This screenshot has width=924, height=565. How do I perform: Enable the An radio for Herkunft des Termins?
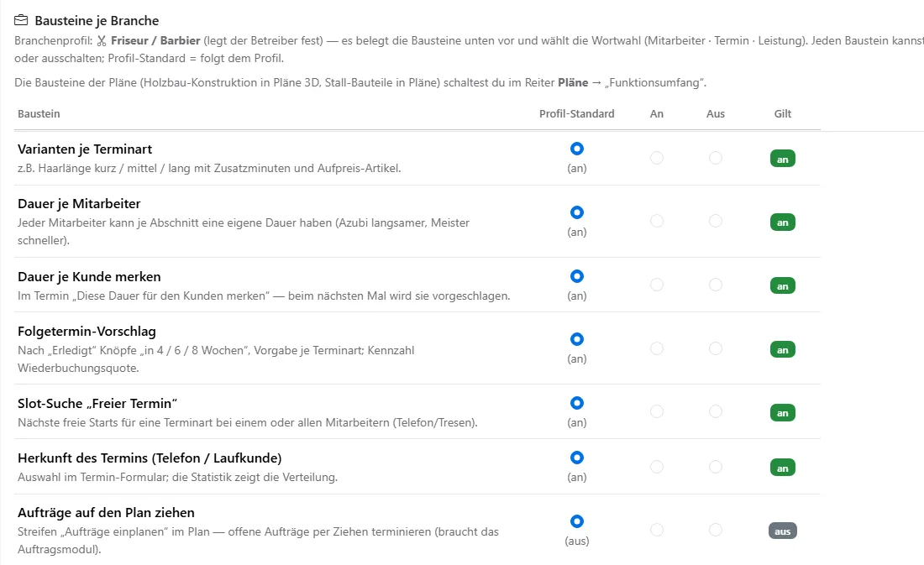point(657,467)
